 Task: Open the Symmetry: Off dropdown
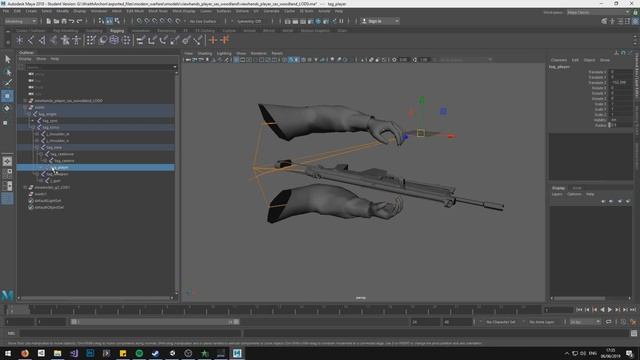point(249,21)
